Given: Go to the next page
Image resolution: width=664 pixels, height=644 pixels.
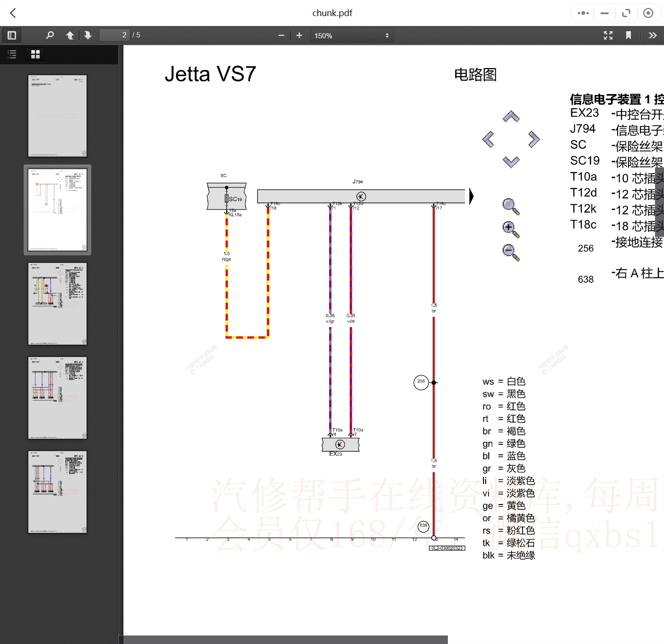Looking at the screenshot, I should 88,35.
